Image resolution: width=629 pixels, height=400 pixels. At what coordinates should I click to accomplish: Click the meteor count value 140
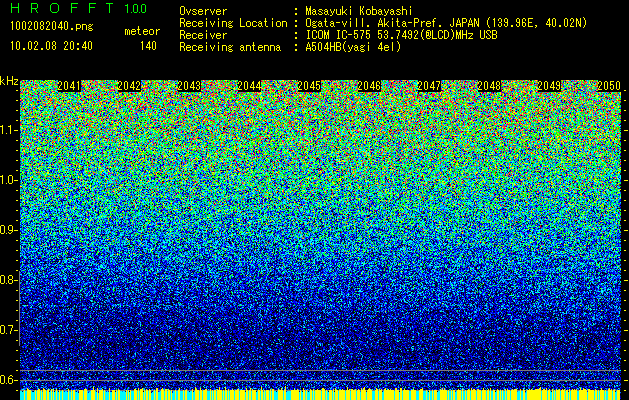pos(148,46)
